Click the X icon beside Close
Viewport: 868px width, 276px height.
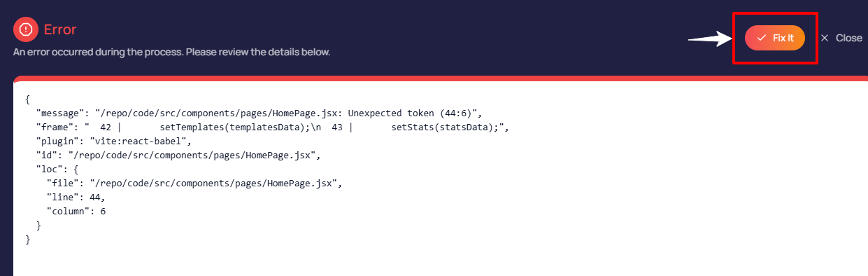tap(825, 38)
